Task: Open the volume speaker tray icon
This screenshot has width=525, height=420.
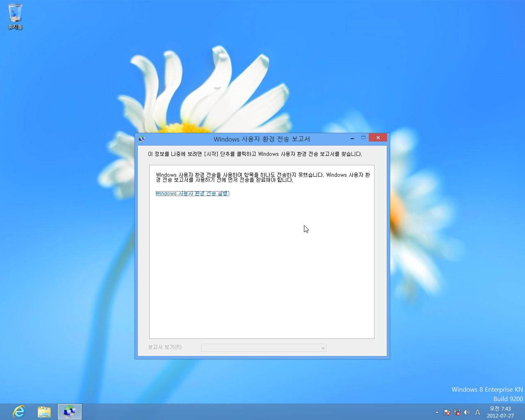Action: [467, 412]
